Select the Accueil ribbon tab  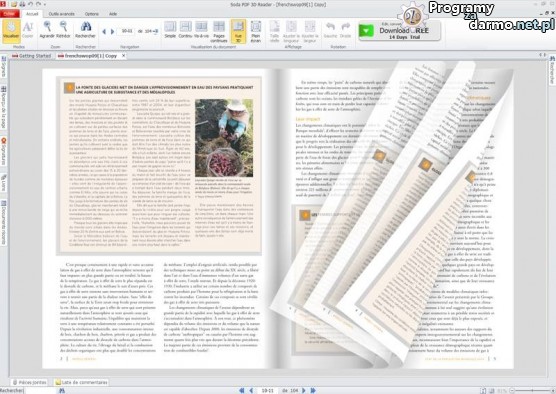[x=32, y=14]
